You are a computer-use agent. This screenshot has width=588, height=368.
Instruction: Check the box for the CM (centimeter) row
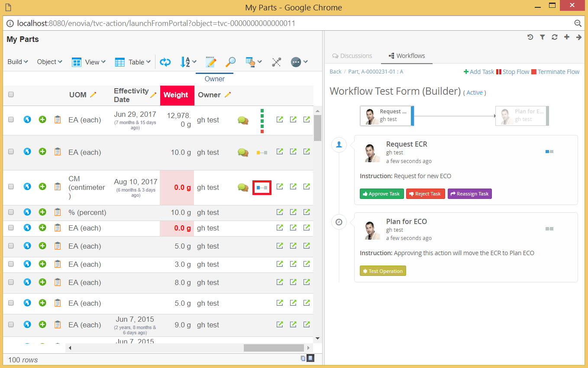coord(11,187)
